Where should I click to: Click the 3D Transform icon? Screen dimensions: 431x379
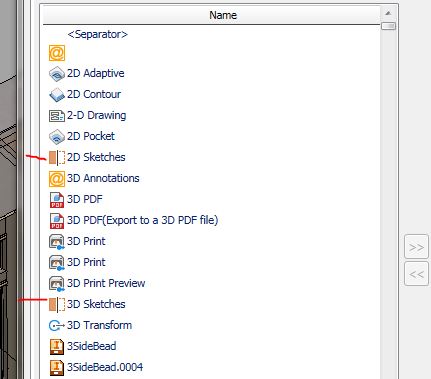(x=57, y=325)
